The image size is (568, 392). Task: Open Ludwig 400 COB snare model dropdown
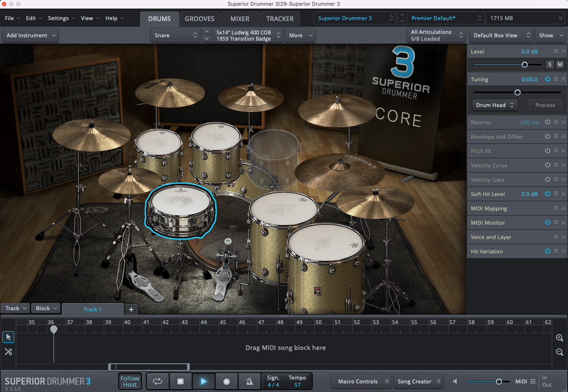pos(247,35)
